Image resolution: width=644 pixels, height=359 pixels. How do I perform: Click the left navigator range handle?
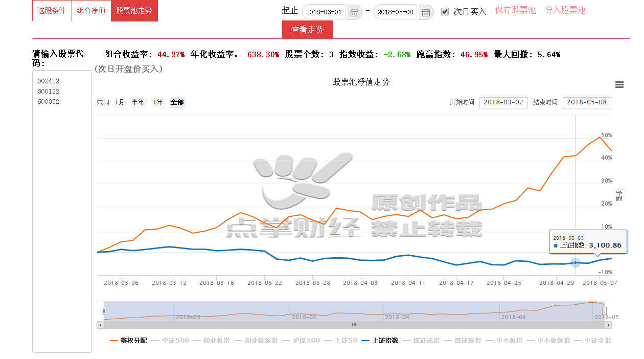[x=104, y=310]
